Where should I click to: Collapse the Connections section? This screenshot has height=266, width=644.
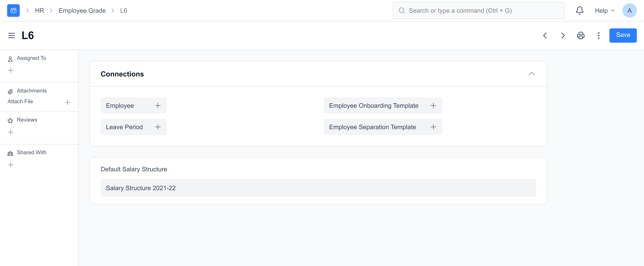click(531, 74)
